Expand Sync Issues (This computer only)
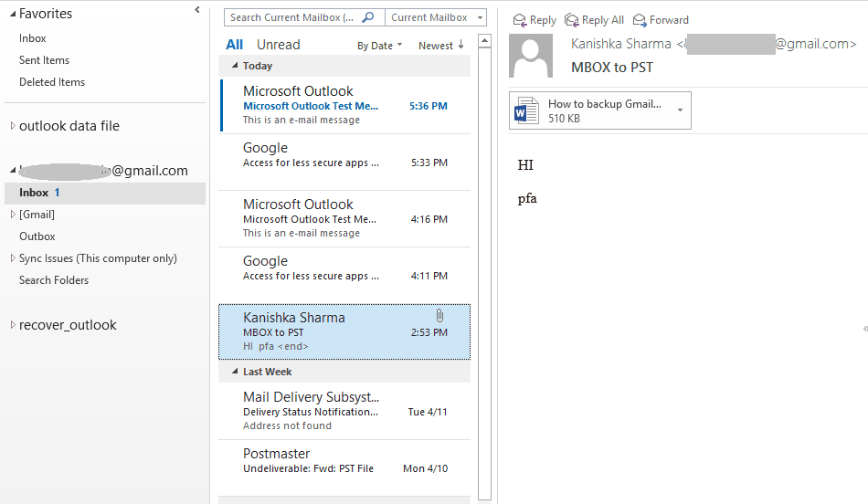This screenshot has width=868, height=504. (x=13, y=257)
